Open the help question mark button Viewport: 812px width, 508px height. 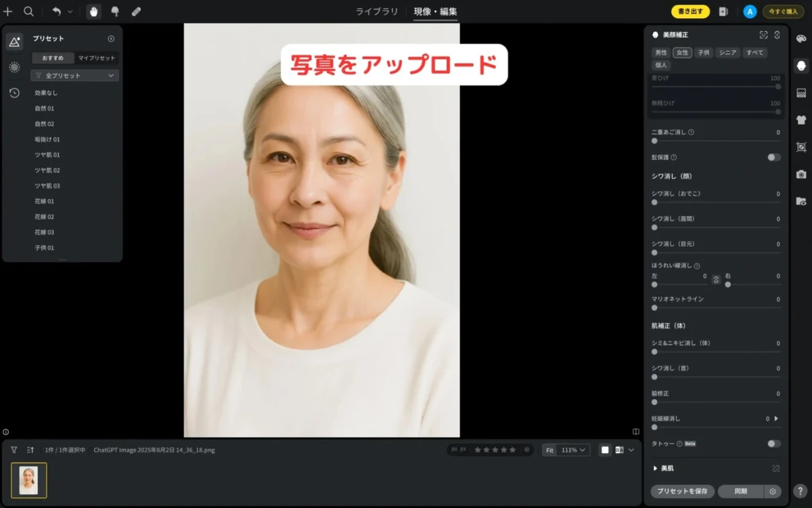pos(800,492)
